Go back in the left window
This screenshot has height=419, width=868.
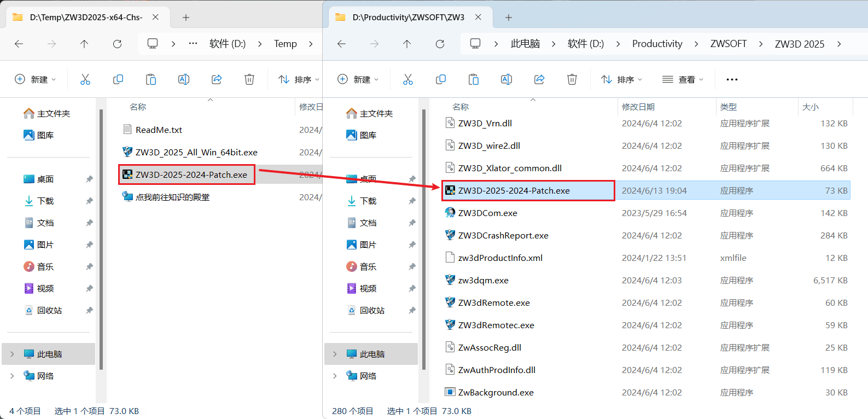click(19, 44)
